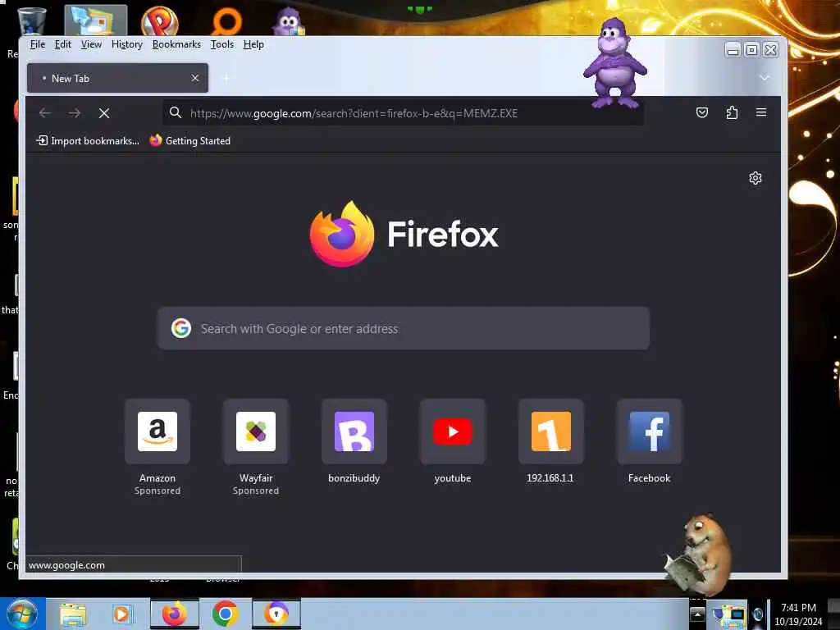Open the Extensions puzzle icon
The width and height of the screenshot is (840, 630).
pos(732,112)
